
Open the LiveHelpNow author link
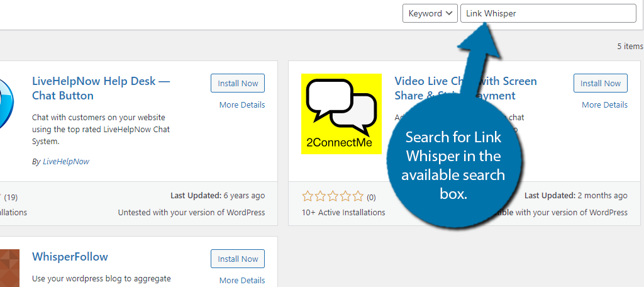pyautogui.click(x=65, y=162)
